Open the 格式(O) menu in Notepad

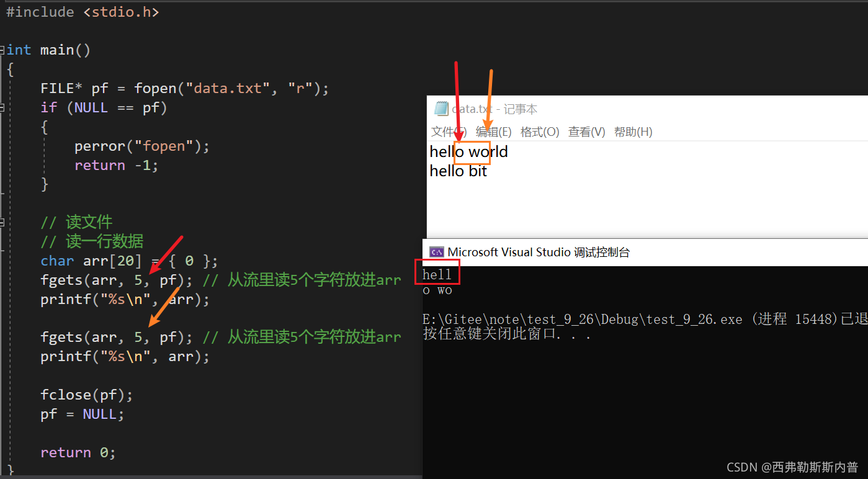[540, 132]
